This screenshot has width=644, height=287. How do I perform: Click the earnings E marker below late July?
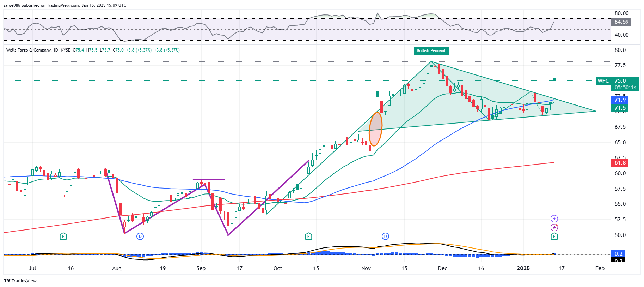[x=63, y=236]
